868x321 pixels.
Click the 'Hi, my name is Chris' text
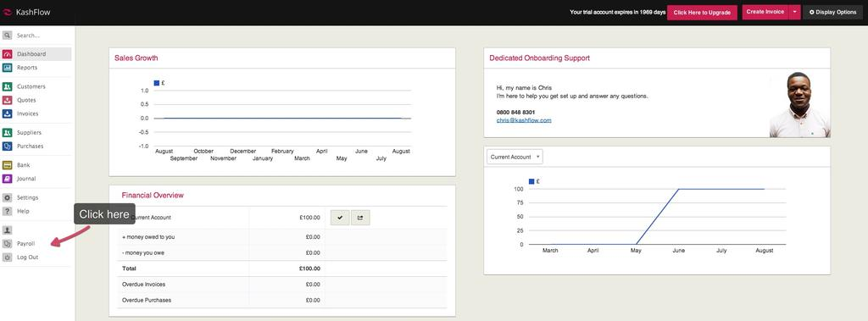[524, 88]
